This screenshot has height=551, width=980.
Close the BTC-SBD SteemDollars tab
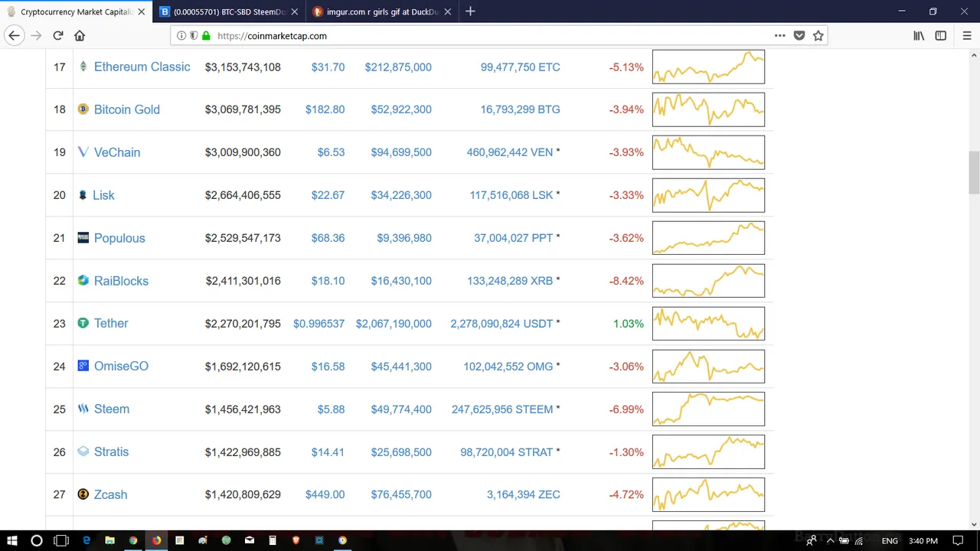point(294,11)
